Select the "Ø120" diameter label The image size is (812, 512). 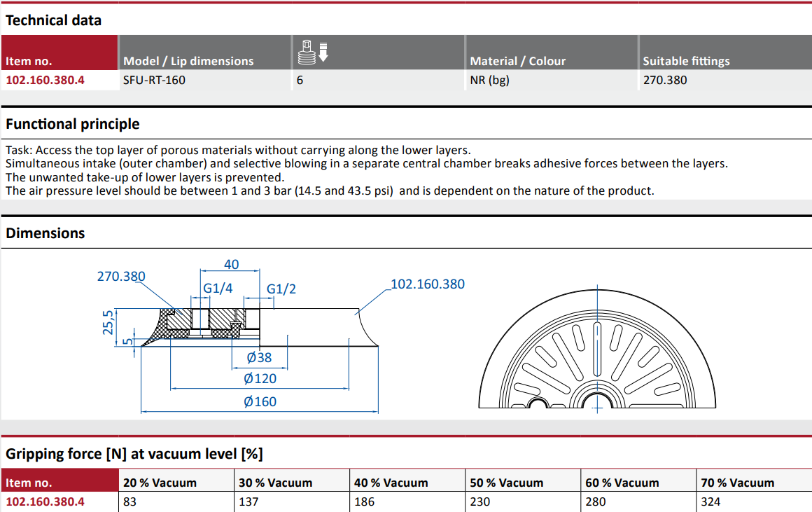coord(260,379)
